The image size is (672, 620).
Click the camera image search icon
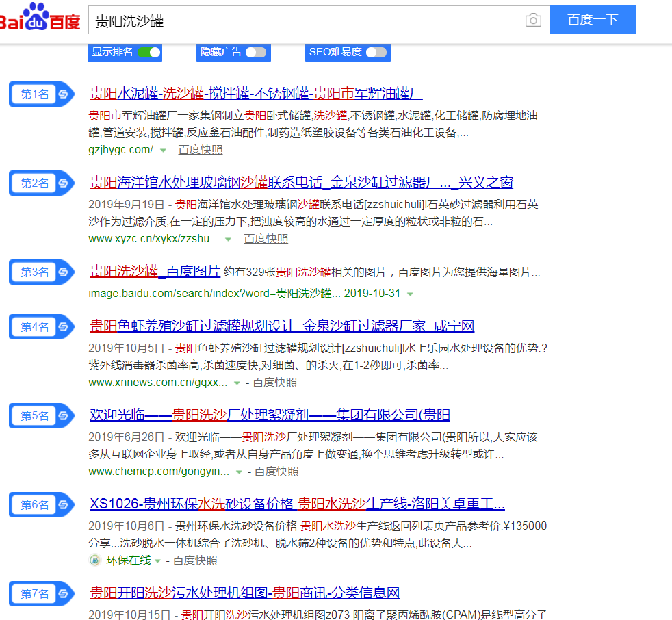[x=533, y=20]
